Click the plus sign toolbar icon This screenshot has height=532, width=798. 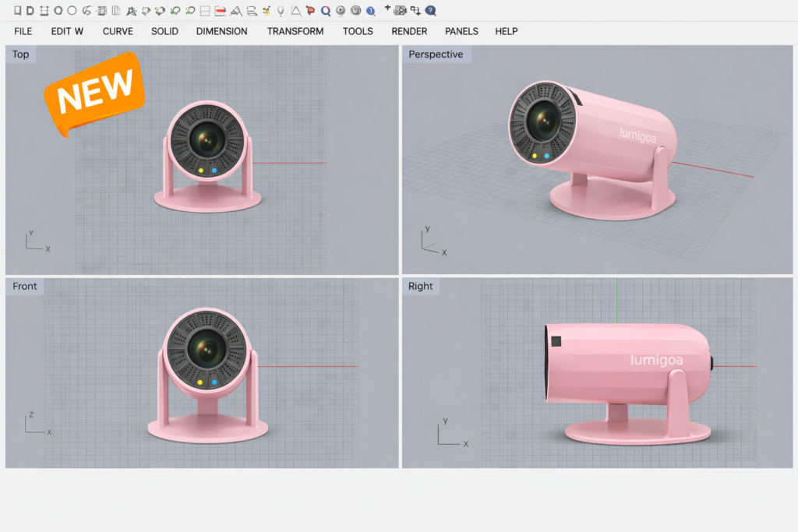pos(387,9)
